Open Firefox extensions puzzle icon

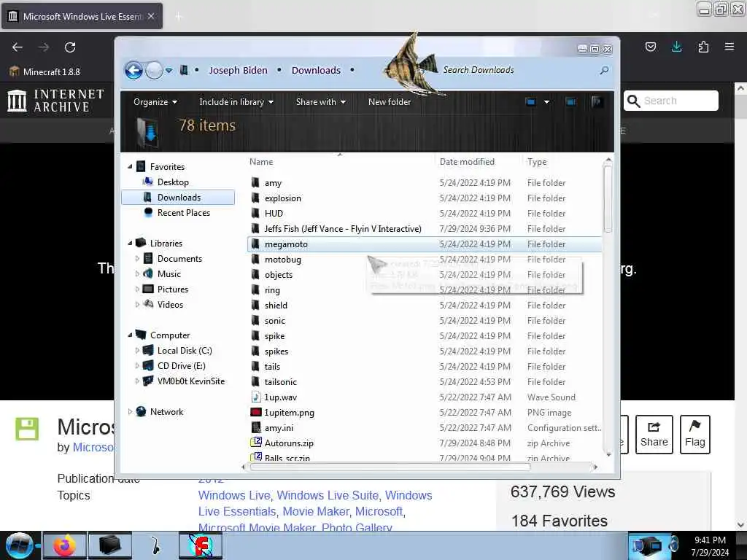coord(703,47)
